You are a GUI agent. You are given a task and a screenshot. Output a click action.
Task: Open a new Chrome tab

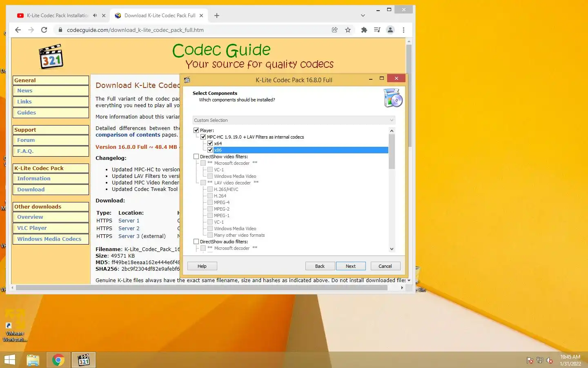217,16
